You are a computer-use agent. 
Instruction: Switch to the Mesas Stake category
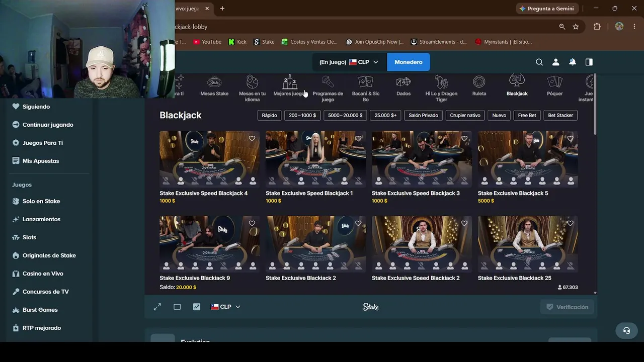tap(214, 86)
